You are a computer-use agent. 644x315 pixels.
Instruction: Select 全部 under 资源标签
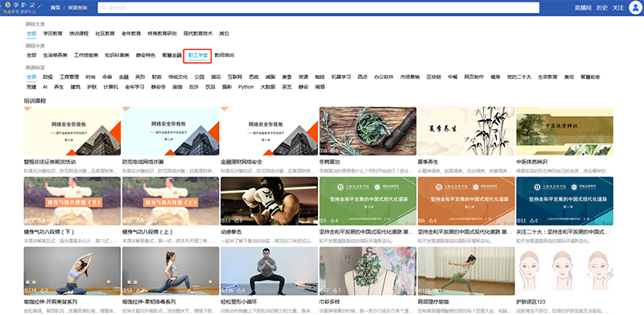point(31,77)
